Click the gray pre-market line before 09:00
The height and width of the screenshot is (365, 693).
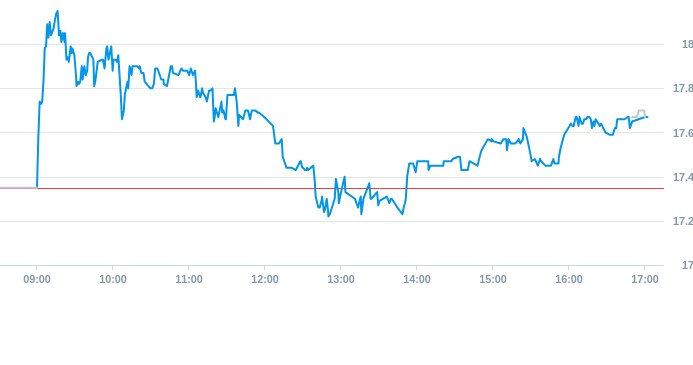[18, 188]
